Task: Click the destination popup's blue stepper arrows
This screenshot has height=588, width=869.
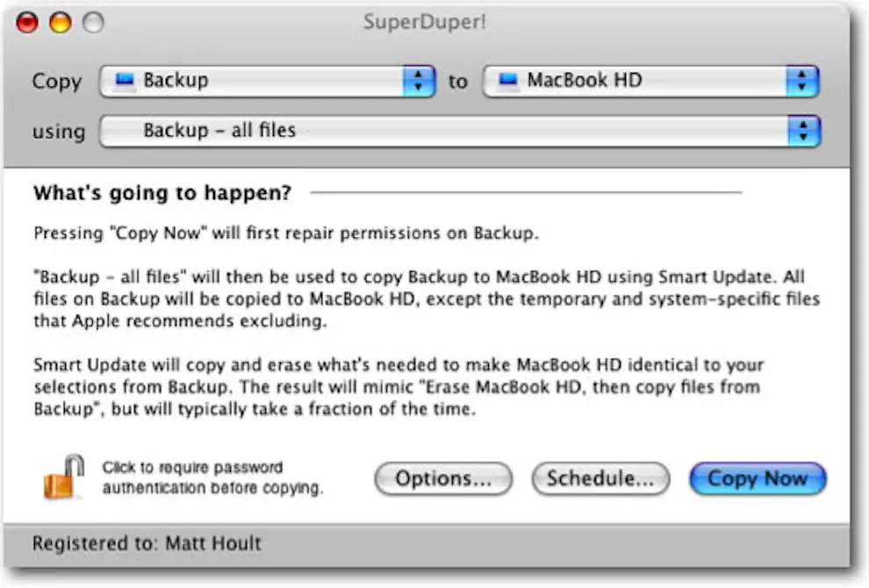Action: [800, 80]
